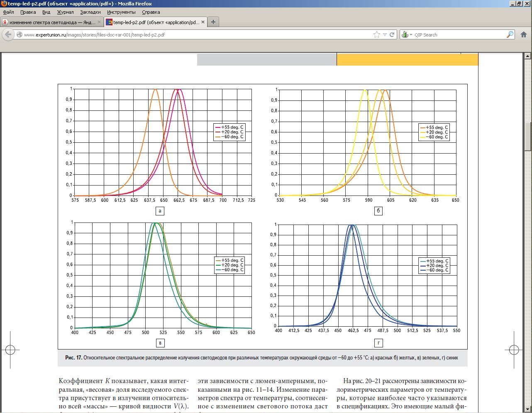This screenshot has width=532, height=413.
Task: Click the vertical scrollbar up arrow
Action: click(x=528, y=56)
